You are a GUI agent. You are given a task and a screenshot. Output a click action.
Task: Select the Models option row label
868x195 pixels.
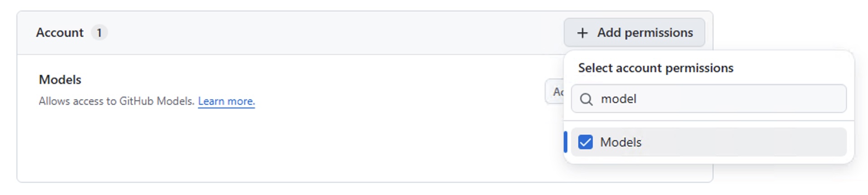(620, 142)
